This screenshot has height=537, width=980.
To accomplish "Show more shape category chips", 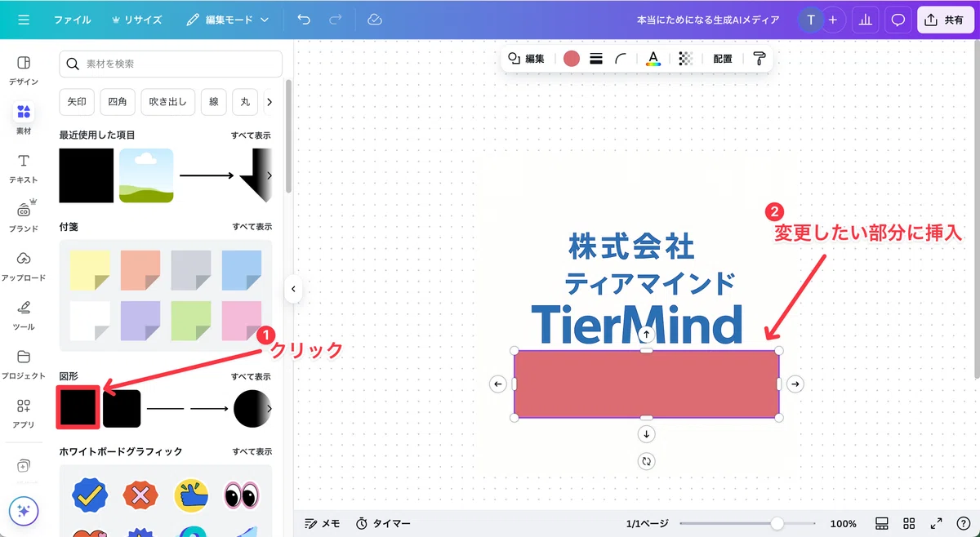I will 269,102.
